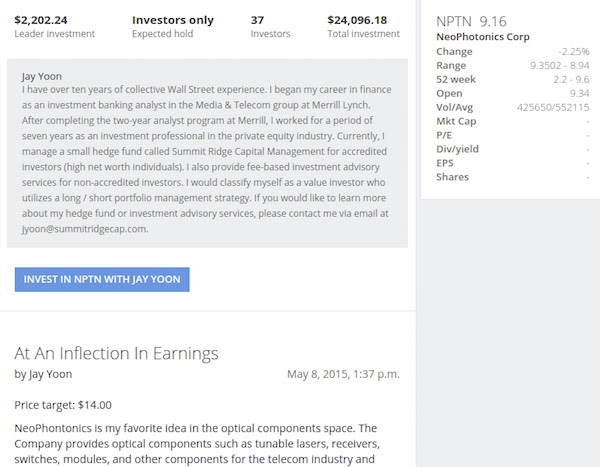
Task: Select the $2,202.24 leader investment value
Action: pos(41,20)
